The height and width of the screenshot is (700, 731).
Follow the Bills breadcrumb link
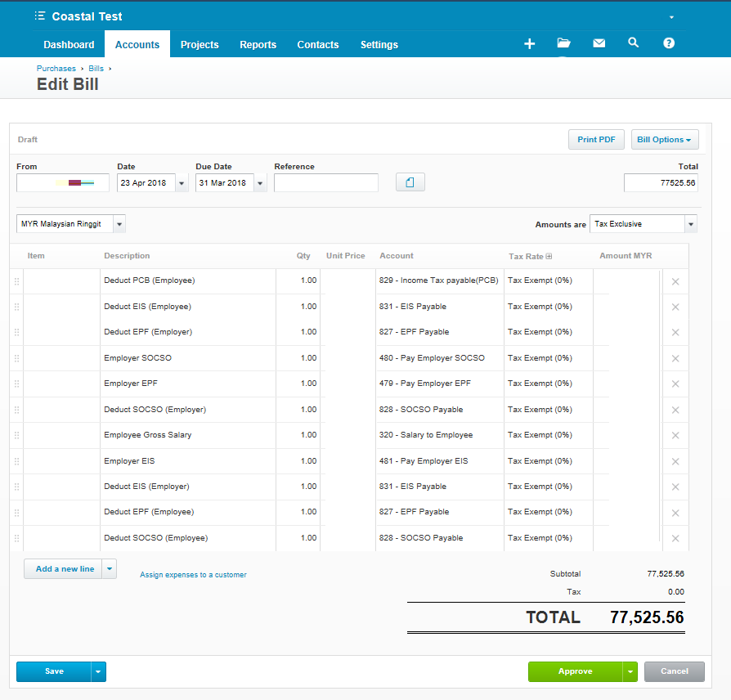(96, 69)
